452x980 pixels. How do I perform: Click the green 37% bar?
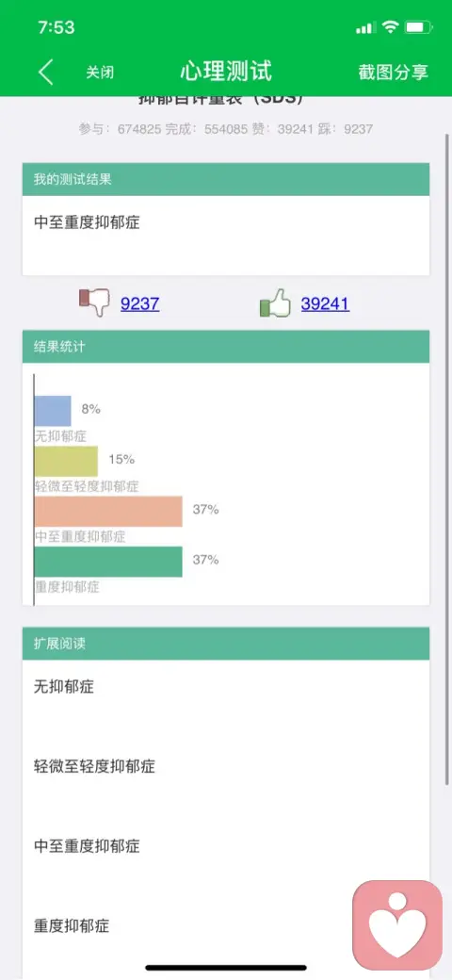coord(108,562)
